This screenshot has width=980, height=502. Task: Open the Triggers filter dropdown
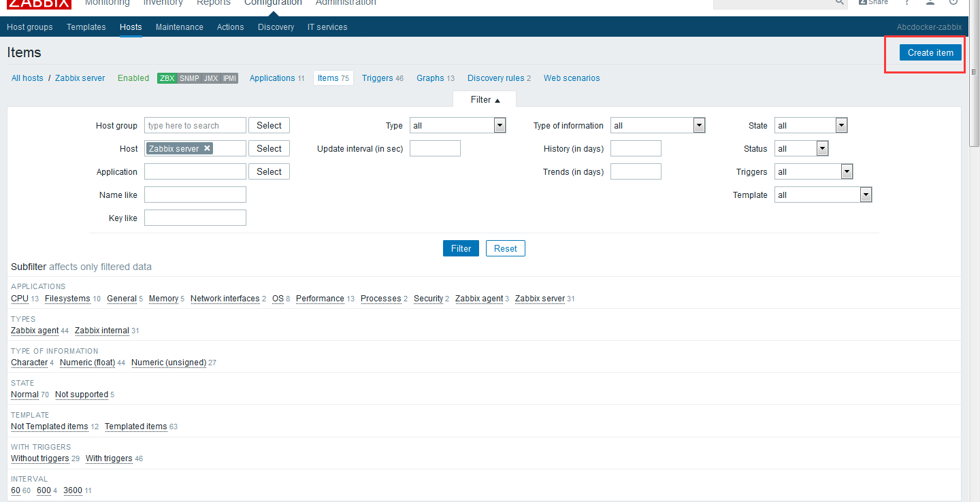pyautogui.click(x=813, y=171)
